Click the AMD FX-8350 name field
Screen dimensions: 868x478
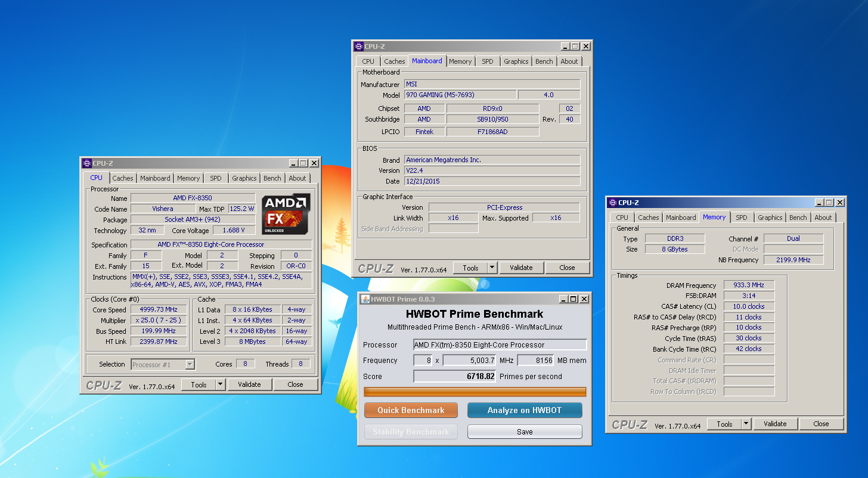pos(193,198)
